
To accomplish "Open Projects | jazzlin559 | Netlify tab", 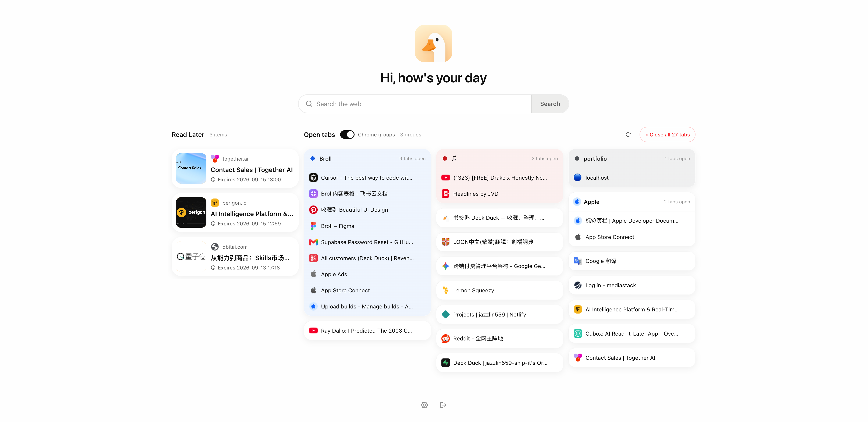I will coord(499,314).
